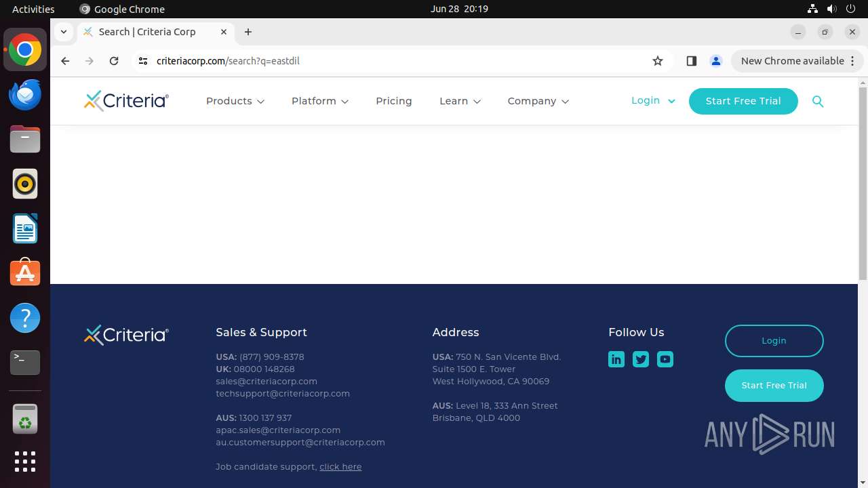Click the Criteria logo in the header
This screenshot has width=868, height=488.
click(x=126, y=101)
